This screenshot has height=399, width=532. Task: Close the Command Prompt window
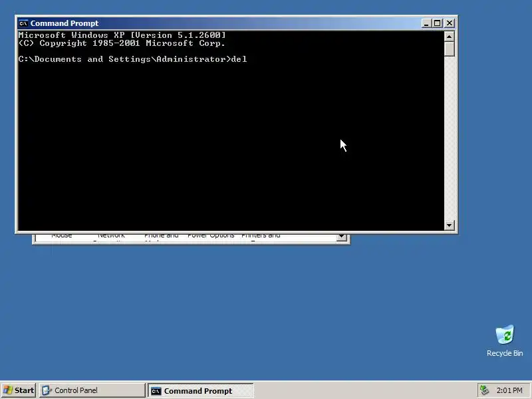click(x=450, y=23)
